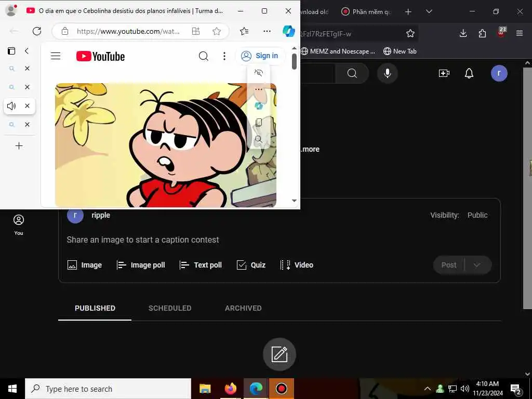Click the Edge page scrollbar down arrow

pos(294,201)
